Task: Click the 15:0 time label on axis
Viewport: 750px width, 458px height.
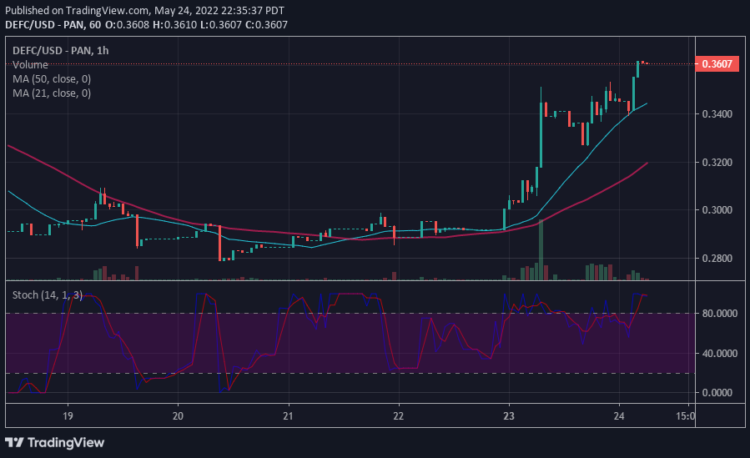Action: (685, 416)
